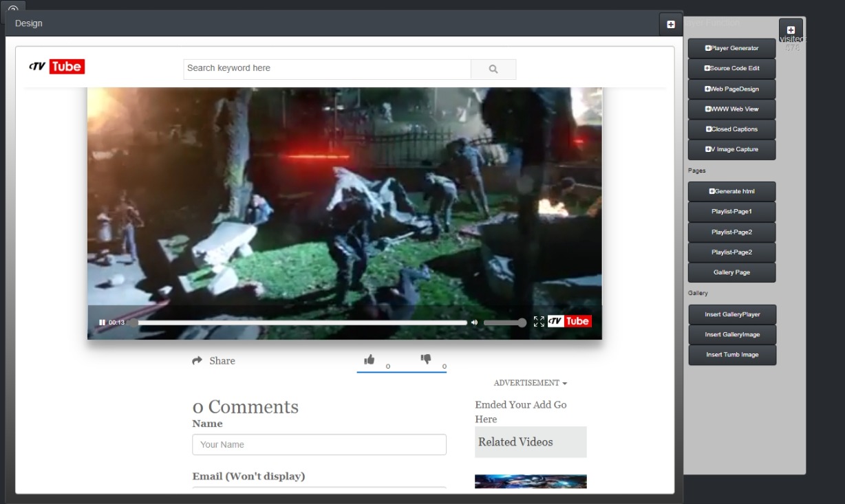
Task: Click the thumbs up like icon
Action: [x=370, y=359]
